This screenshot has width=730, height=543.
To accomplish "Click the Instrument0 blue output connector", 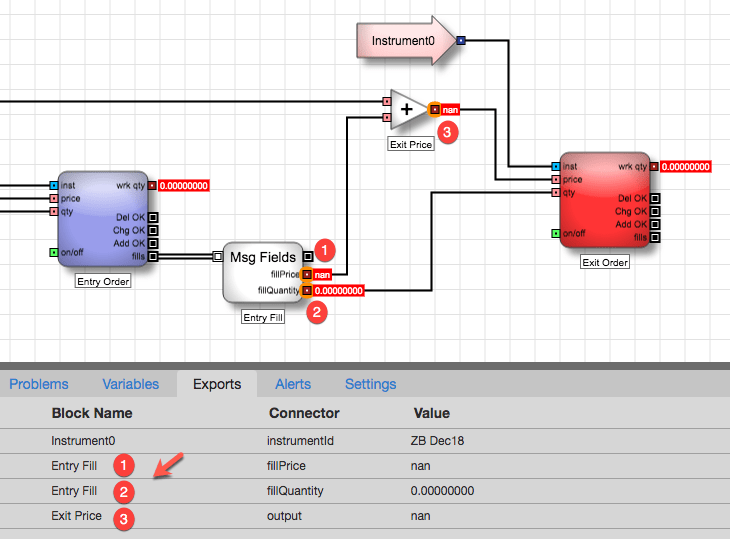I will (461, 41).
